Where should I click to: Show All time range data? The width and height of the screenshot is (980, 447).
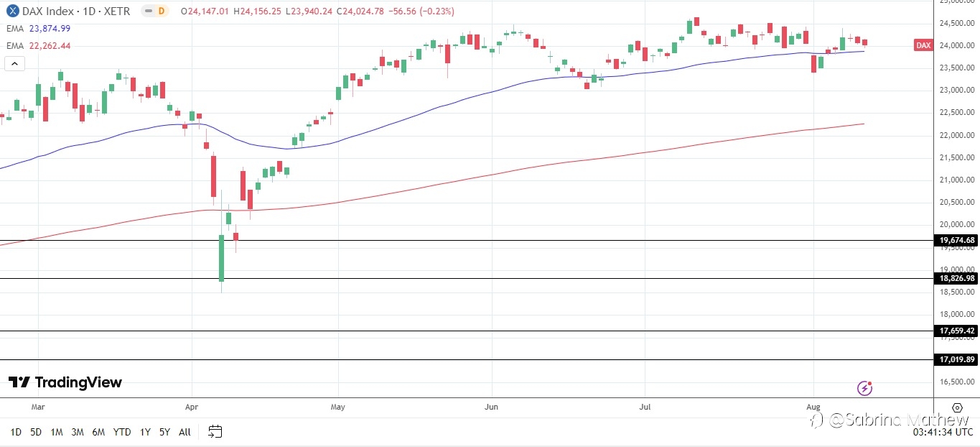(185, 432)
